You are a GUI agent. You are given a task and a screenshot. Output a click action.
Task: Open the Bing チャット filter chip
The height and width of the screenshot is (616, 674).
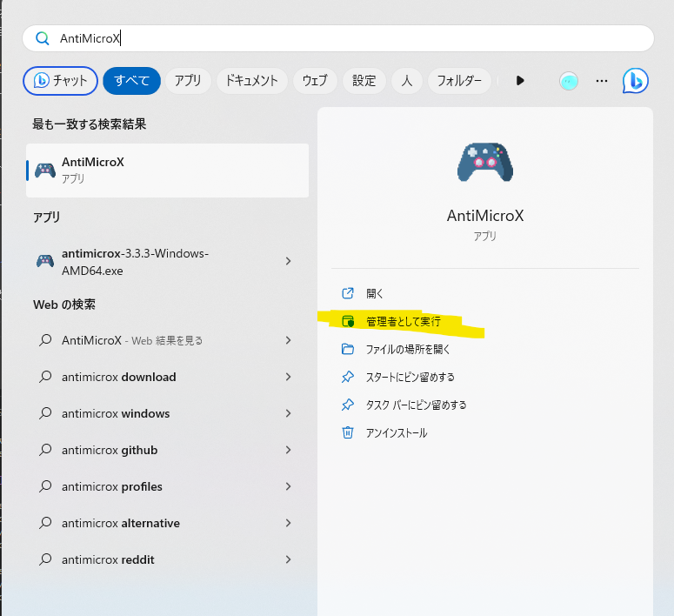click(60, 80)
